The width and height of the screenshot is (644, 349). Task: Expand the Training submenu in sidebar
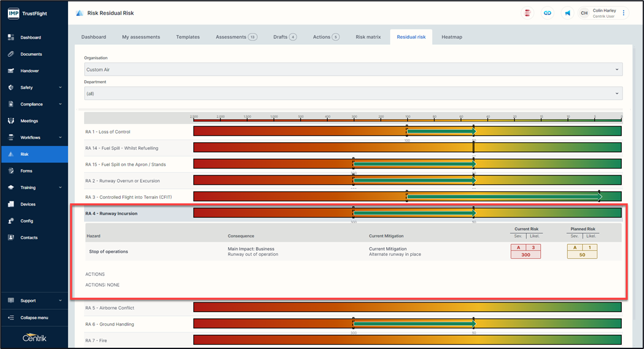60,188
